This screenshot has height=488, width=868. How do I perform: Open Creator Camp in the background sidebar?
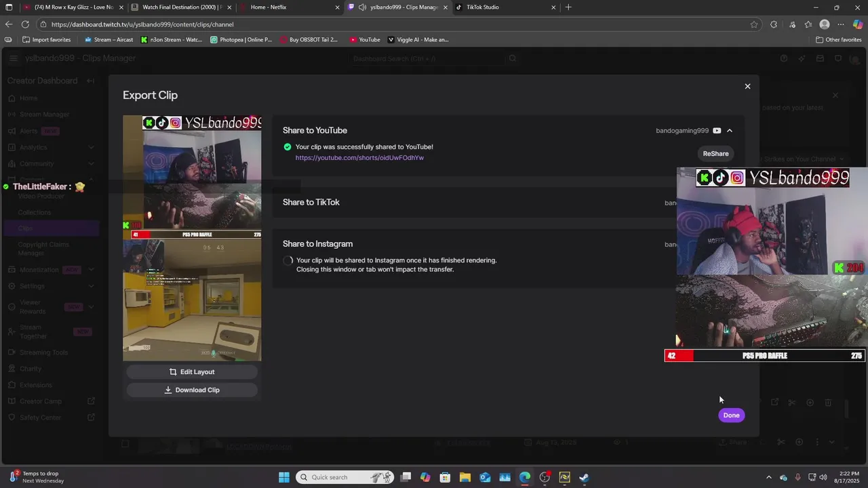pos(52,401)
